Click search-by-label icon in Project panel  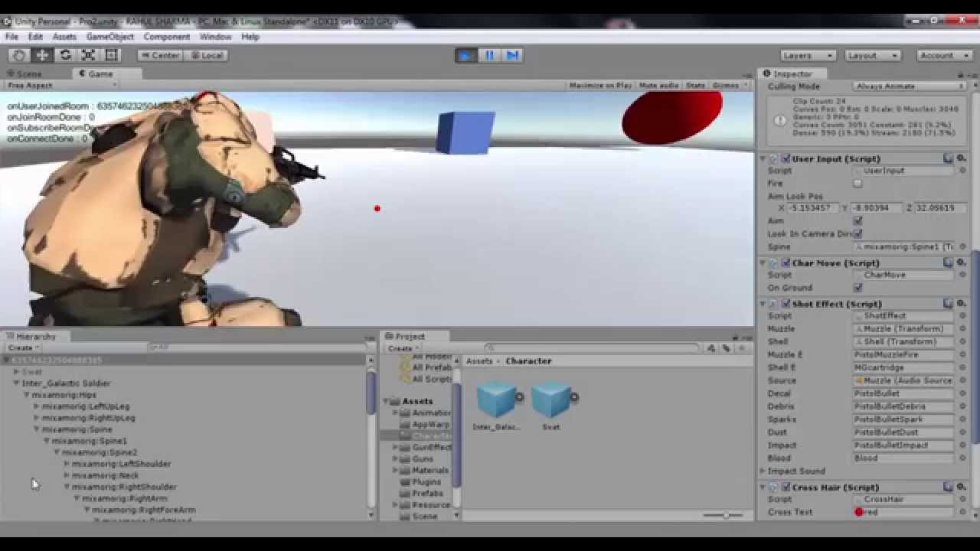pyautogui.click(x=726, y=348)
